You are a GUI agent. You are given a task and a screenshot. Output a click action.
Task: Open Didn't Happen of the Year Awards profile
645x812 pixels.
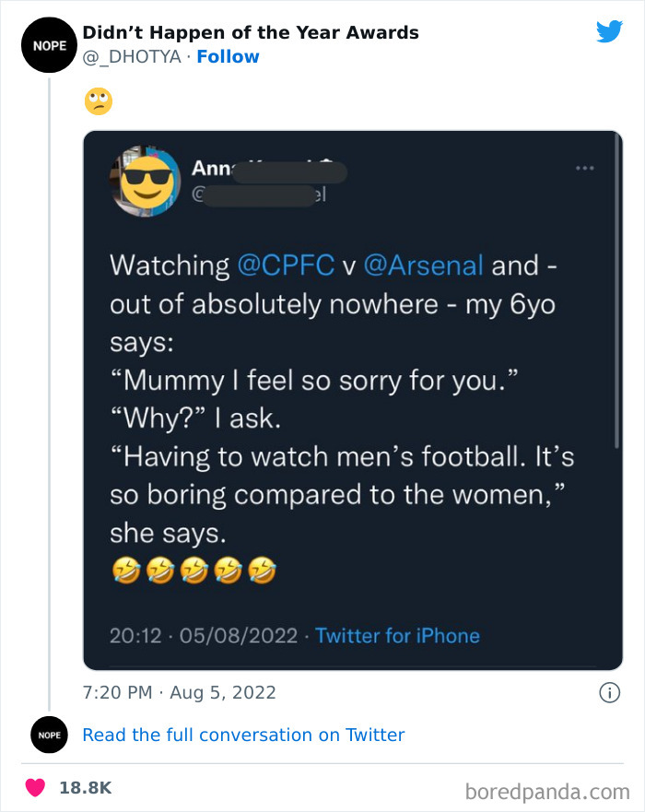tap(251, 32)
